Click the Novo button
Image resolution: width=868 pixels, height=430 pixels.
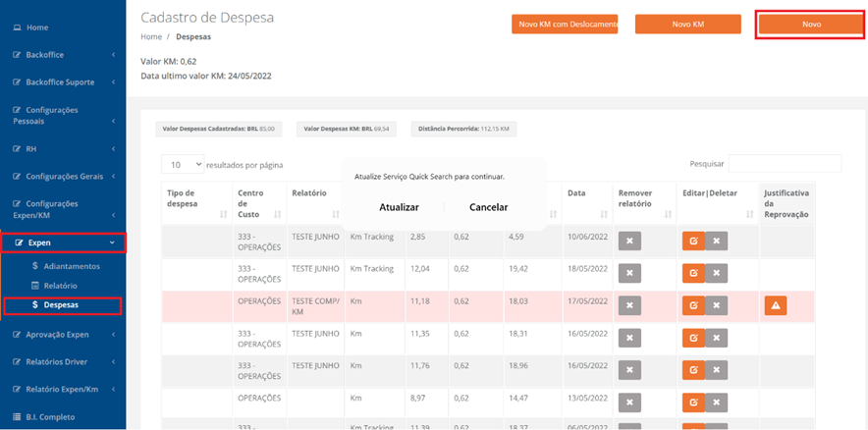pyautogui.click(x=811, y=25)
